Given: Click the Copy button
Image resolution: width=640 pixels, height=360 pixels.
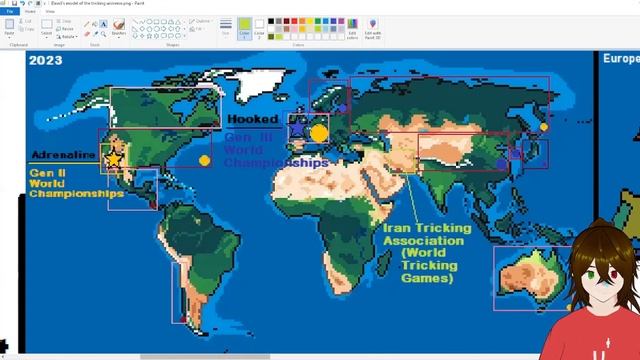Looking at the screenshot, I should click(26, 29).
